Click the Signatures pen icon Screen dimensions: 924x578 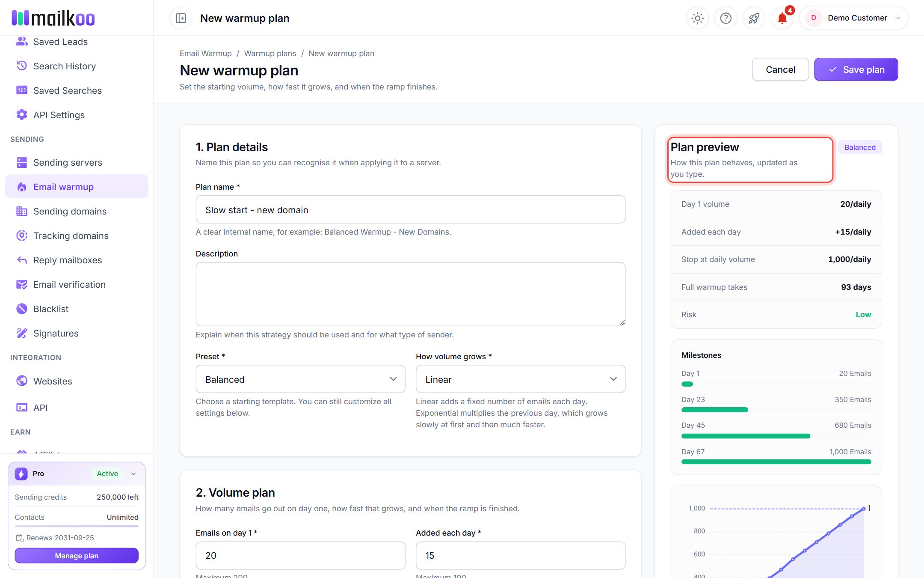click(22, 333)
